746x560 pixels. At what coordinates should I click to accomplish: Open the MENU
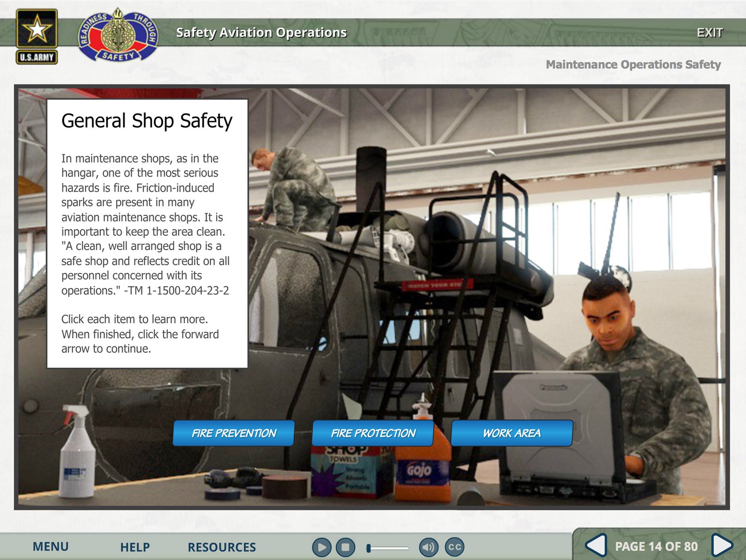(50, 546)
